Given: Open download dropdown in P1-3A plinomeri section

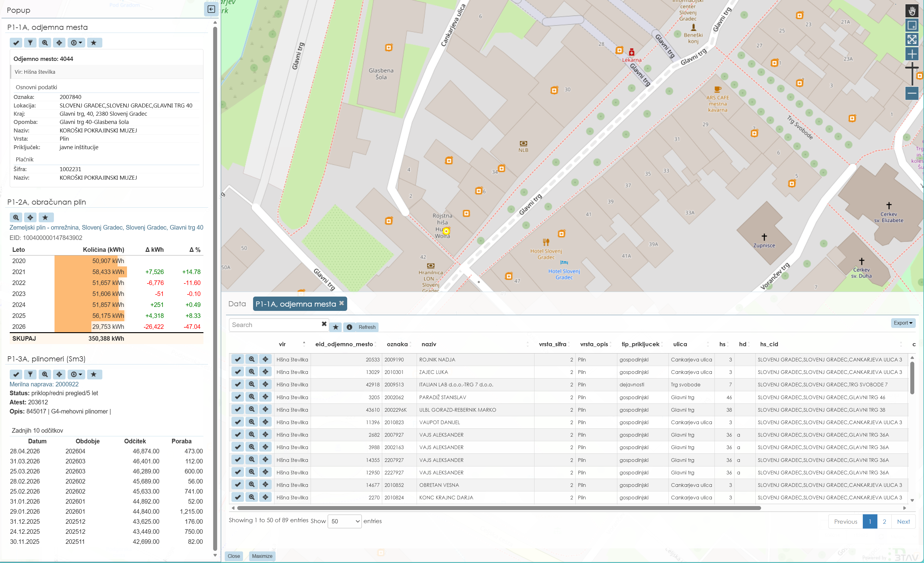Looking at the screenshot, I should pos(76,374).
